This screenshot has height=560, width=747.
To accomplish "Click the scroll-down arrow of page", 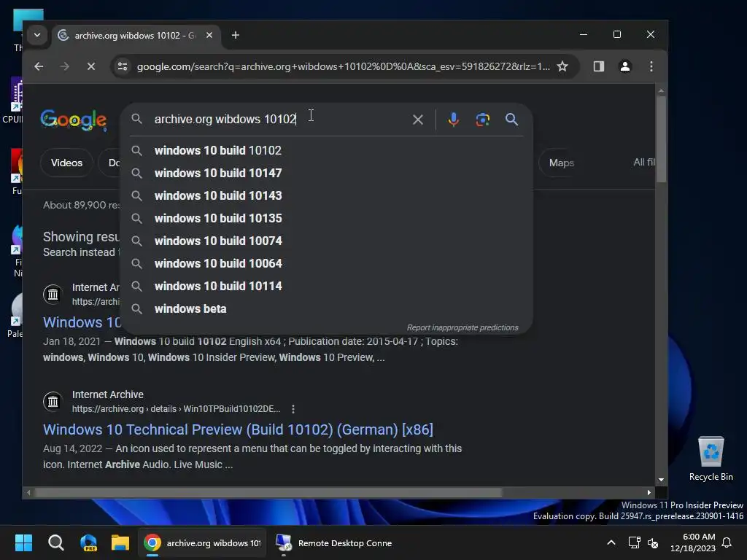I will click(x=661, y=480).
